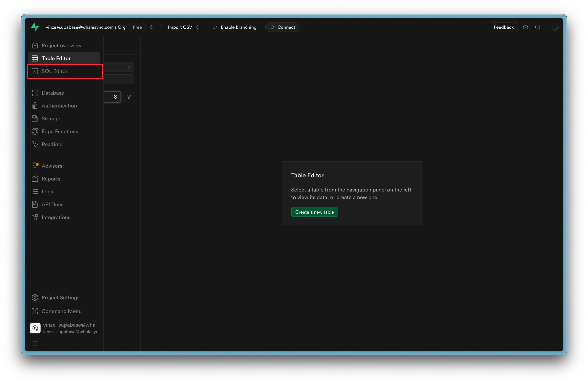Launch the Command Menu

click(x=64, y=311)
